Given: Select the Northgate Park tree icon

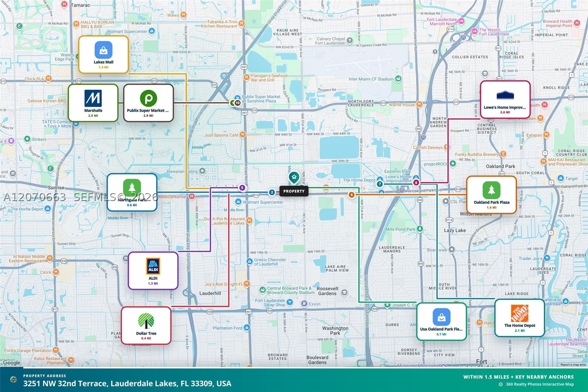Looking at the screenshot, I should click(132, 188).
